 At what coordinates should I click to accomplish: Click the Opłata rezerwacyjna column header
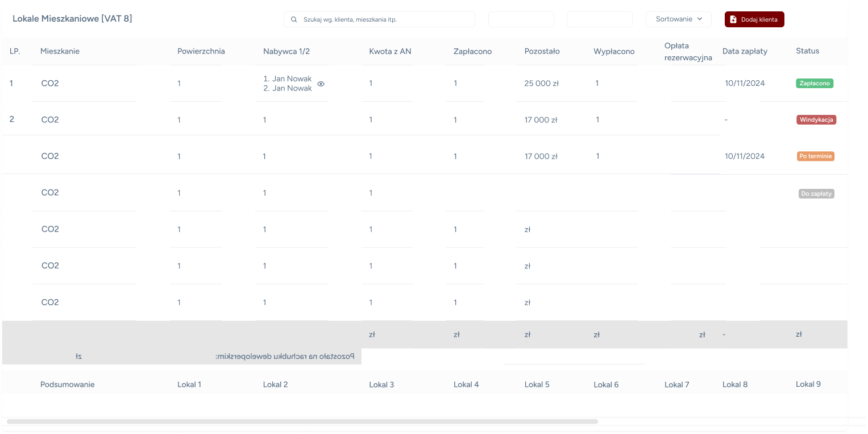point(688,51)
